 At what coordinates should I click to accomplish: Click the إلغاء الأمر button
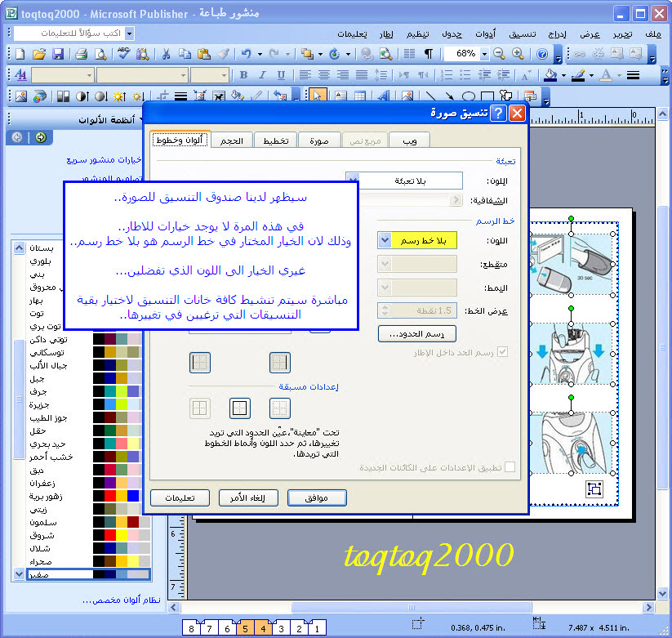click(247, 497)
